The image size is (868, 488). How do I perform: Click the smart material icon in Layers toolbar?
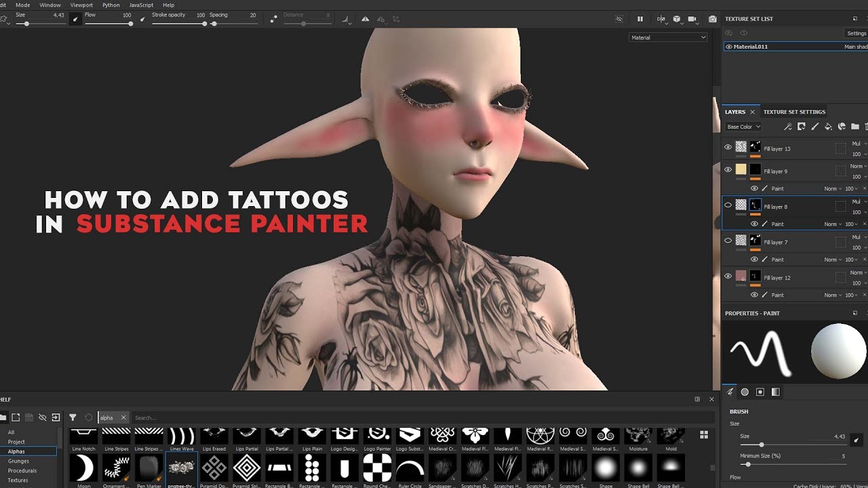842,126
